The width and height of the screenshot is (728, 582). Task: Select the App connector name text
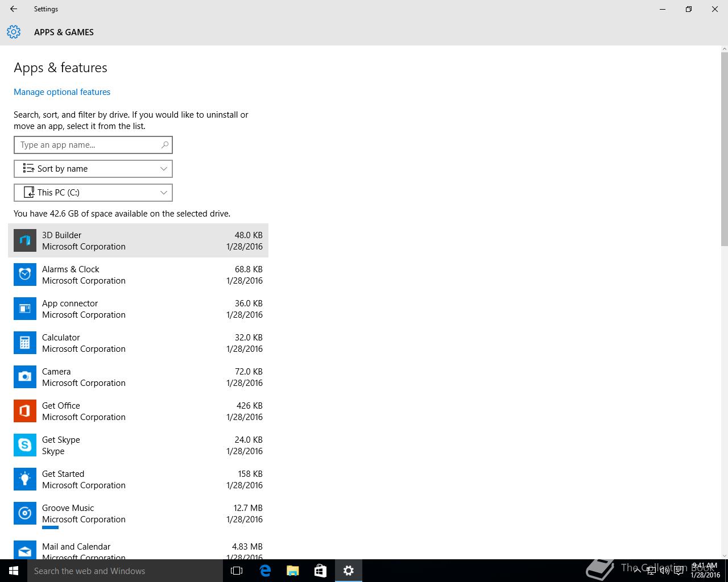pyautogui.click(x=70, y=304)
